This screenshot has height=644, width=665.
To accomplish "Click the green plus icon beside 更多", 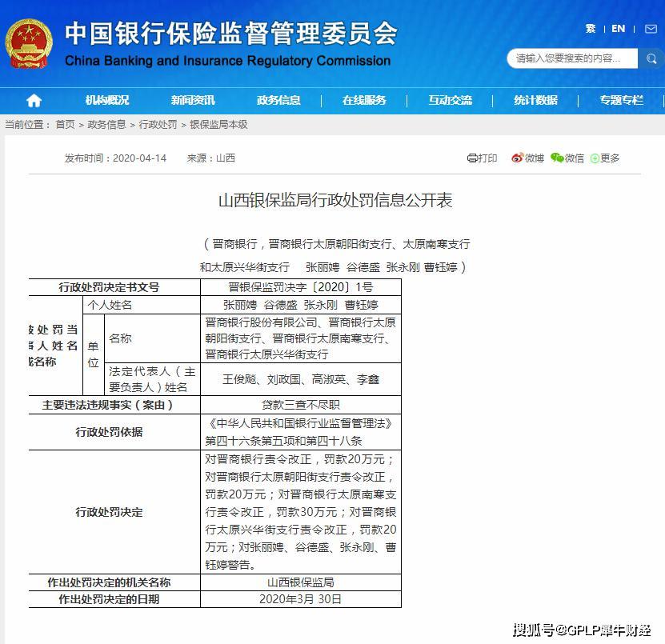I will click(595, 158).
